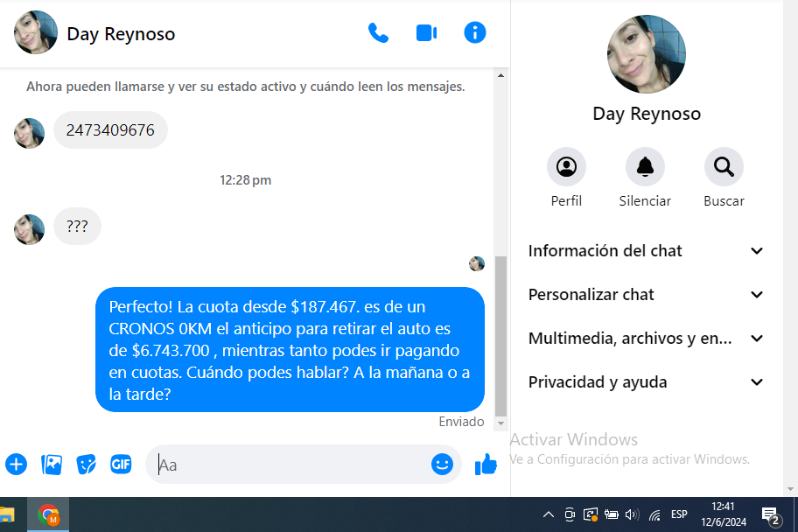The height and width of the screenshot is (532, 798).
Task: Click the security tray icon with orange dot
Action: (x=591, y=514)
